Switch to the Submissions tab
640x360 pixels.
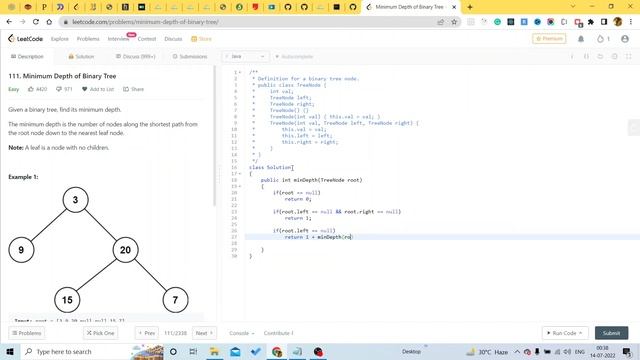(190, 56)
